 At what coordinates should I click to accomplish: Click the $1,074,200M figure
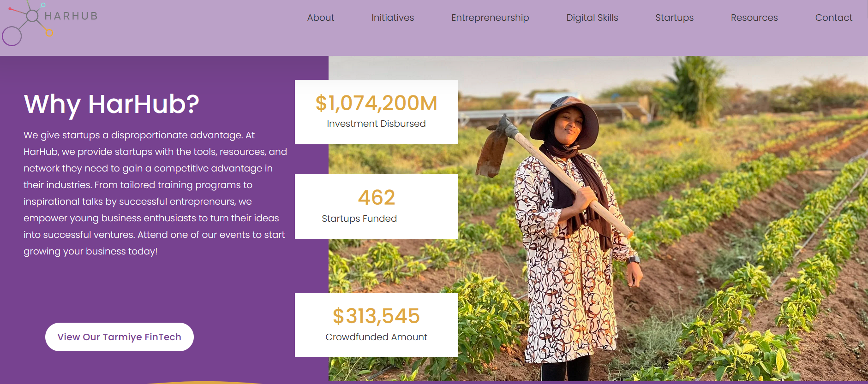click(376, 103)
